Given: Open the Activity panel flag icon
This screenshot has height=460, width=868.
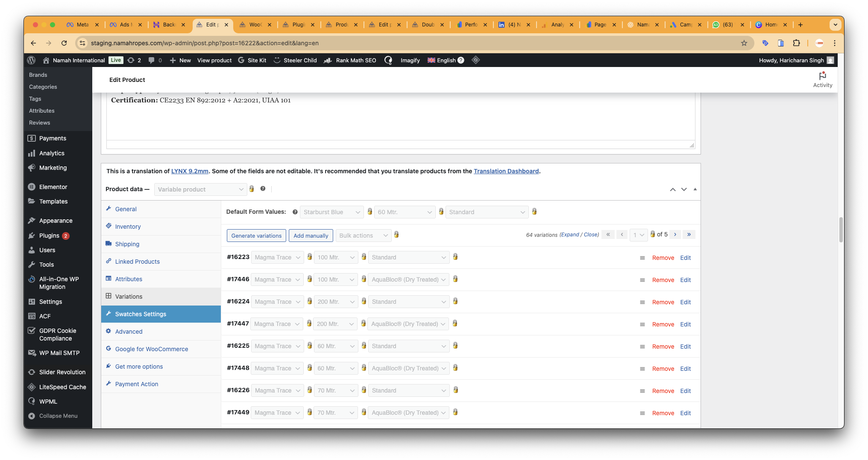Looking at the screenshot, I should point(822,76).
